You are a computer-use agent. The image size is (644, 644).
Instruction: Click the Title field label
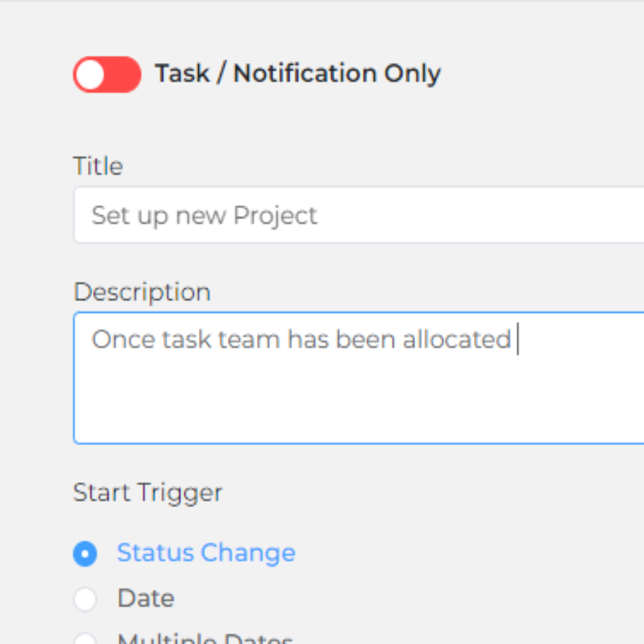point(98,166)
